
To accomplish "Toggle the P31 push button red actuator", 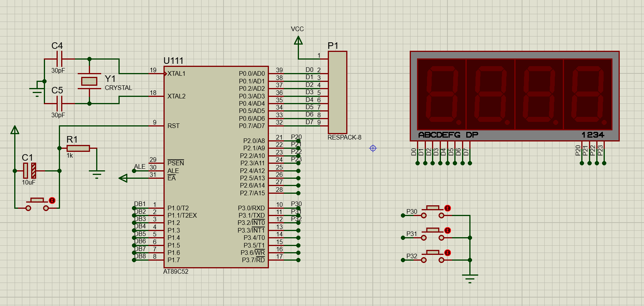I will 447,230.
